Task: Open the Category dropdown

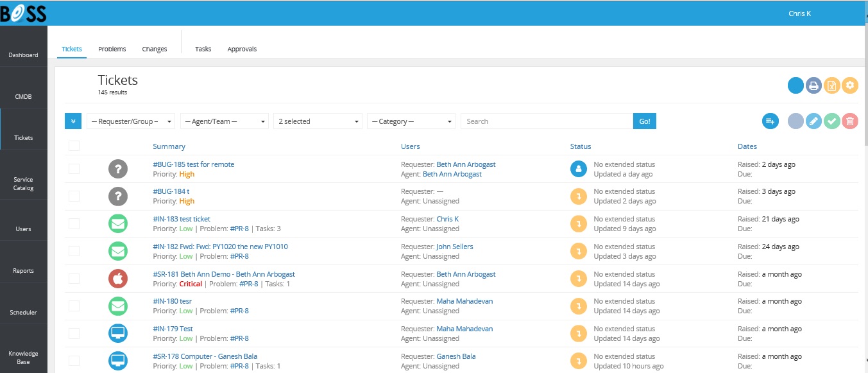Action: (411, 121)
